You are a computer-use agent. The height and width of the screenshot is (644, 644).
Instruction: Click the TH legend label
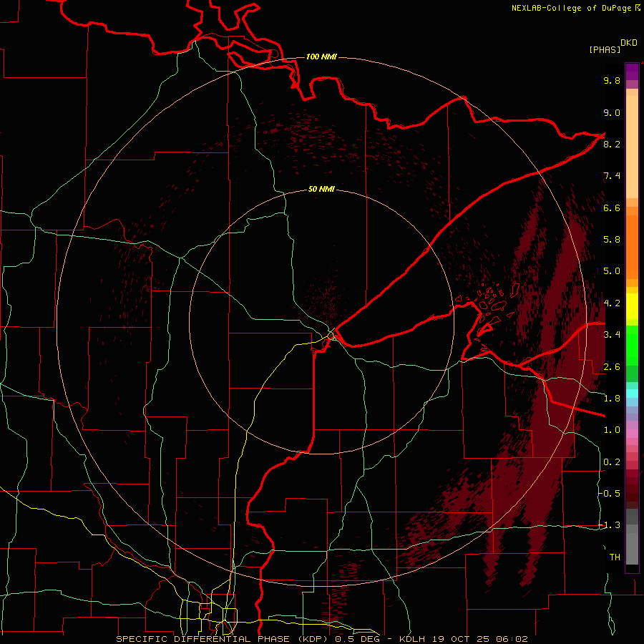(615, 557)
